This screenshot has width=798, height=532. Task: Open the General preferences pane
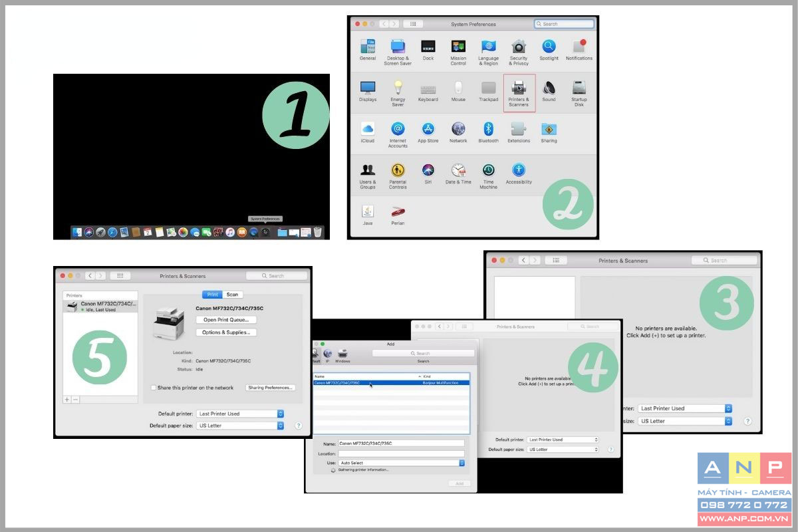[x=368, y=50]
